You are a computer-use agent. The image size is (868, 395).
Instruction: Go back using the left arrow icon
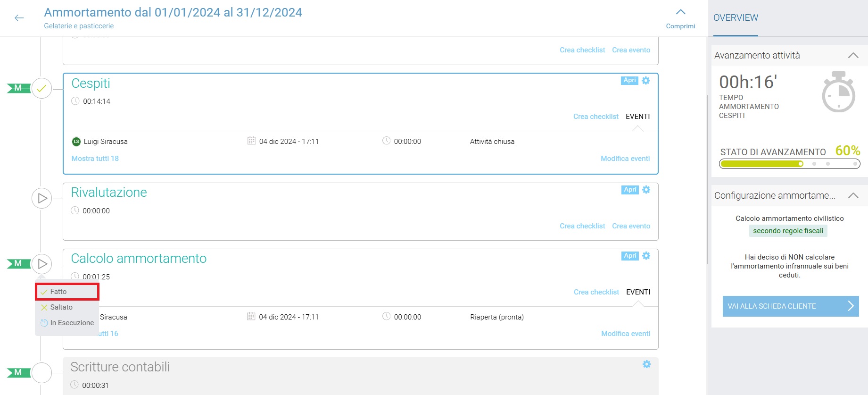[19, 18]
